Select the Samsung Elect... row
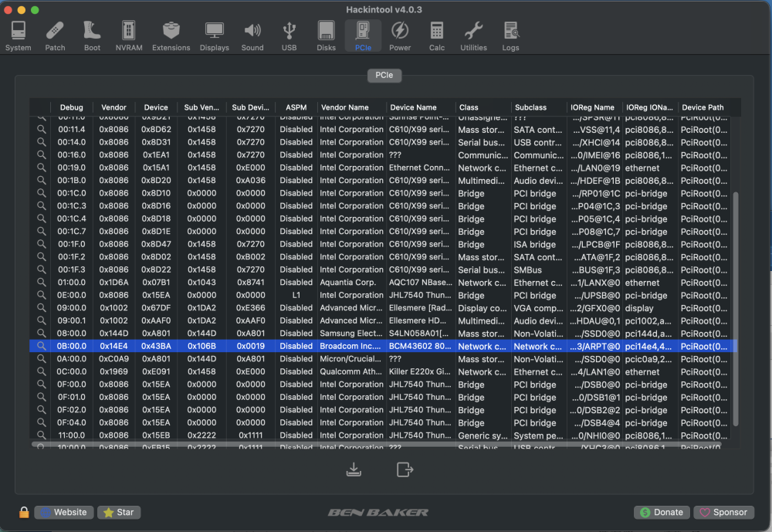This screenshot has height=532, width=772. click(384, 334)
